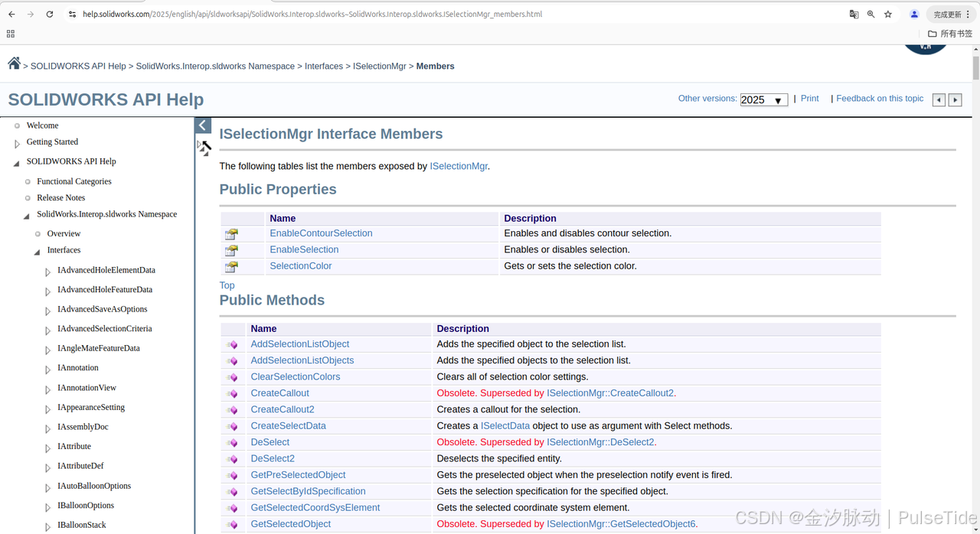Open the browser profile avatar icon
The width and height of the screenshot is (980, 534).
914,14
